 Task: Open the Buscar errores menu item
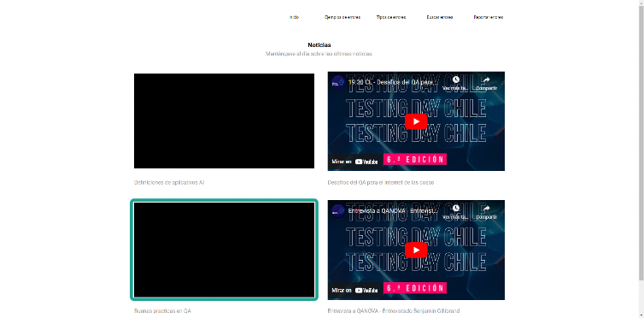tap(440, 17)
